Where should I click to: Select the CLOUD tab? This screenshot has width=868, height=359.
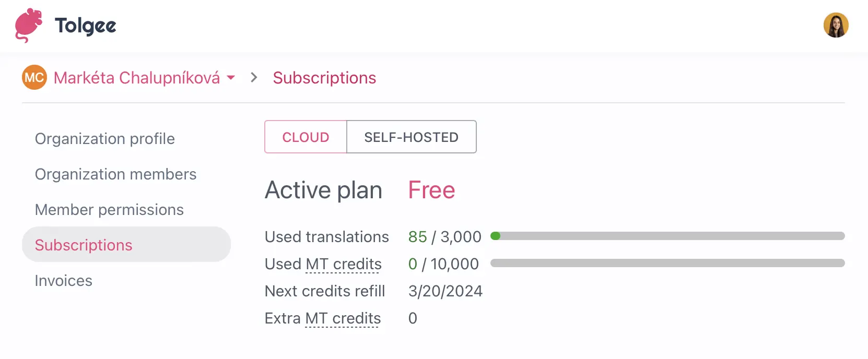[306, 137]
